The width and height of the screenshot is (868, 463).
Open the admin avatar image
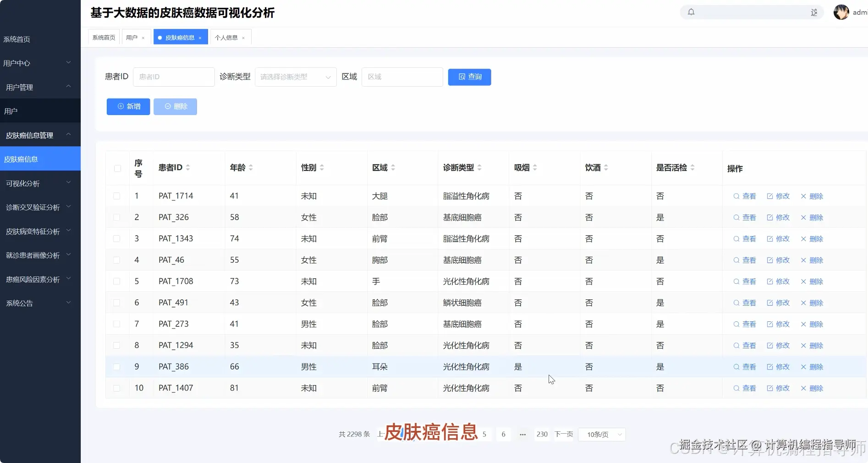(841, 12)
